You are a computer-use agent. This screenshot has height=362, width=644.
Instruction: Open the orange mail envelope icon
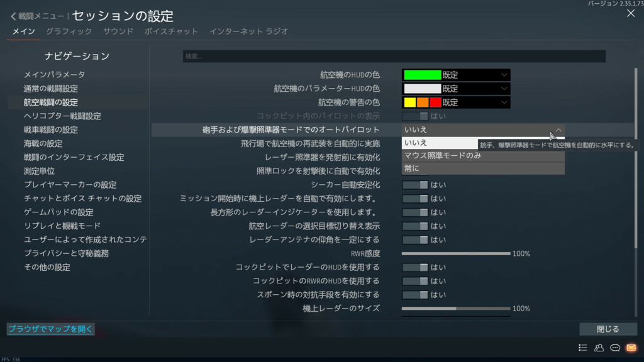tap(631, 348)
